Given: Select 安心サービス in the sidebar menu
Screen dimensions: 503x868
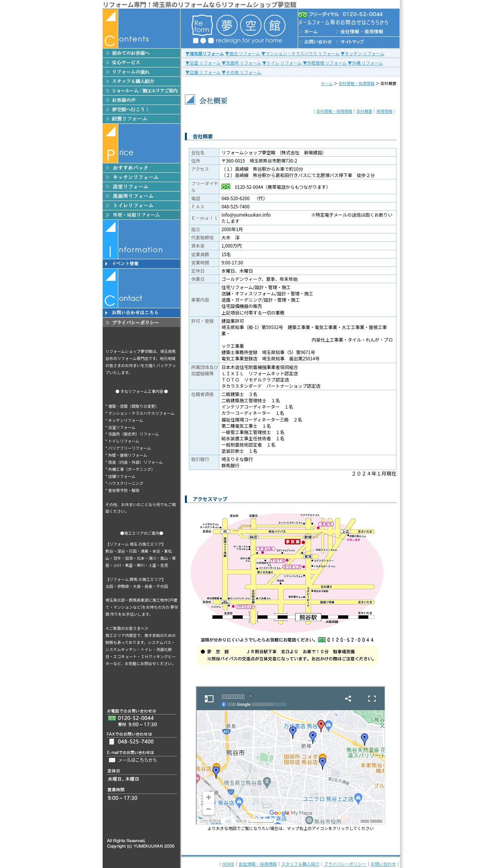Looking at the screenshot, I should coord(141,63).
